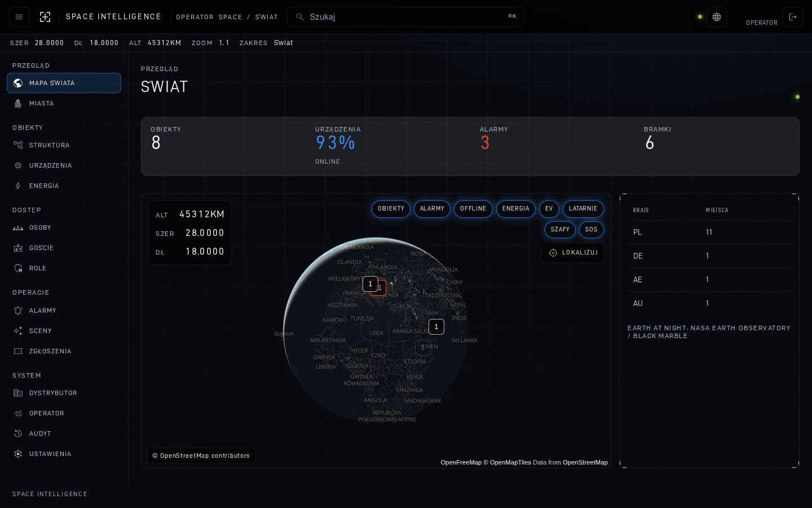
Task: Click the map cluster marker over Arabia
Action: tap(436, 327)
